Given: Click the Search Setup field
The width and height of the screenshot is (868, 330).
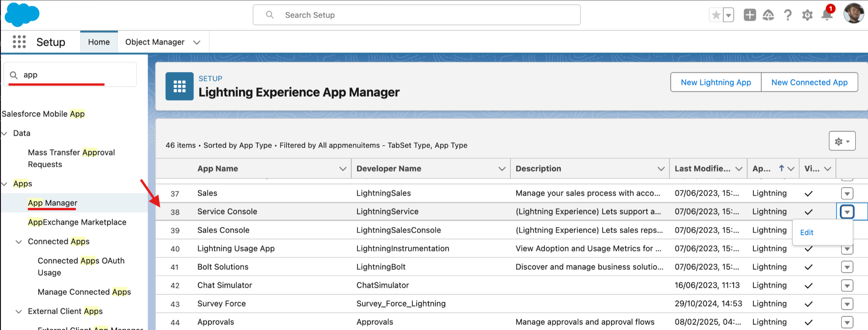Looking at the screenshot, I should [x=417, y=15].
